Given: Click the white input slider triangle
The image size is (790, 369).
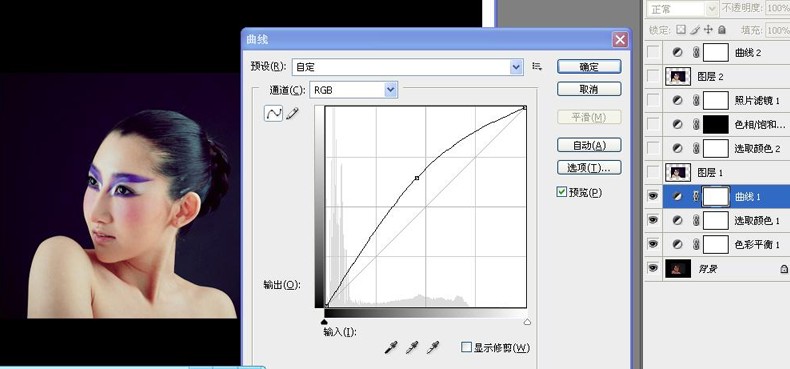Looking at the screenshot, I should [x=527, y=322].
